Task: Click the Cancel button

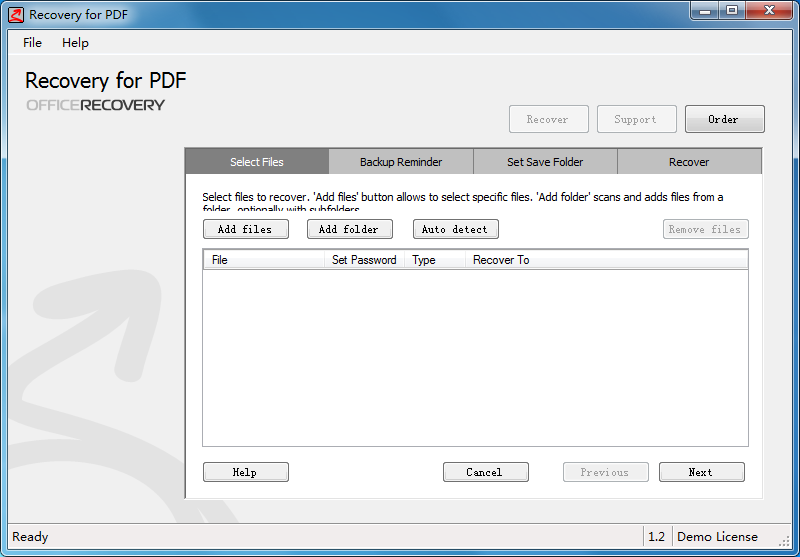Action: coord(486,472)
